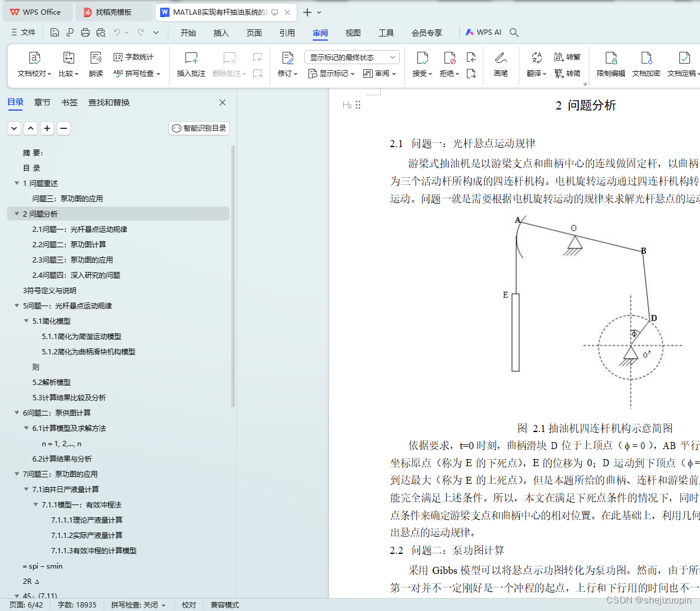Screen dimensions: 700x611
Task: Open 限制编辑 restrict editing
Action: (x=611, y=64)
